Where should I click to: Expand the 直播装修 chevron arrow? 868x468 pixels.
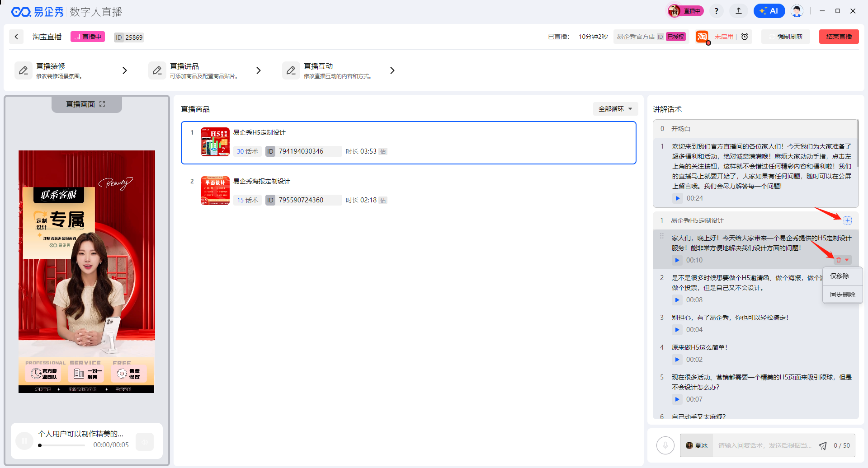tap(125, 70)
